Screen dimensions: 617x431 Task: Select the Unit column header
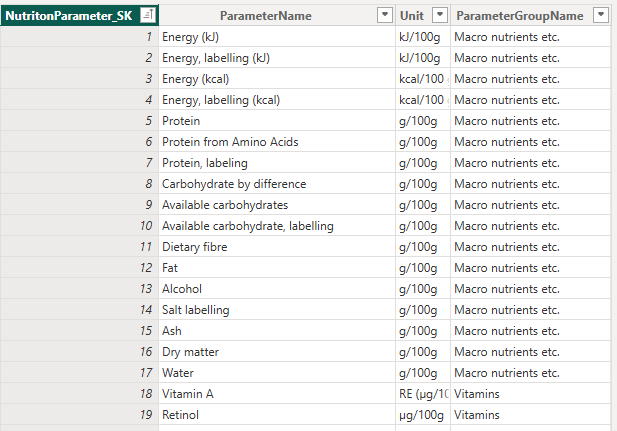tap(423, 15)
